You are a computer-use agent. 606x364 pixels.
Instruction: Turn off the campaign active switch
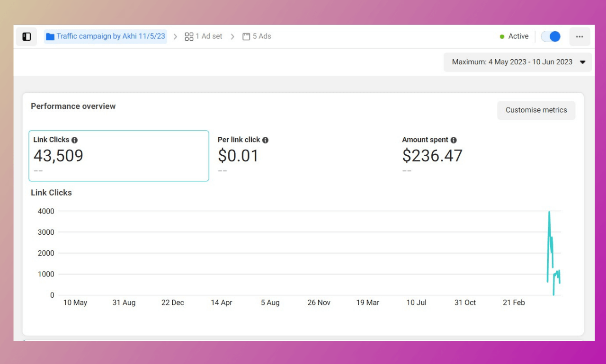pyautogui.click(x=551, y=36)
